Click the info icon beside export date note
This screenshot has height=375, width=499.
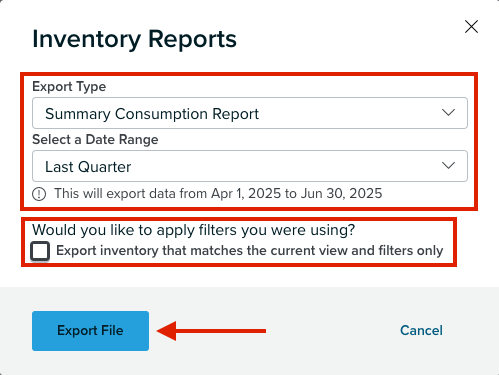(x=39, y=194)
